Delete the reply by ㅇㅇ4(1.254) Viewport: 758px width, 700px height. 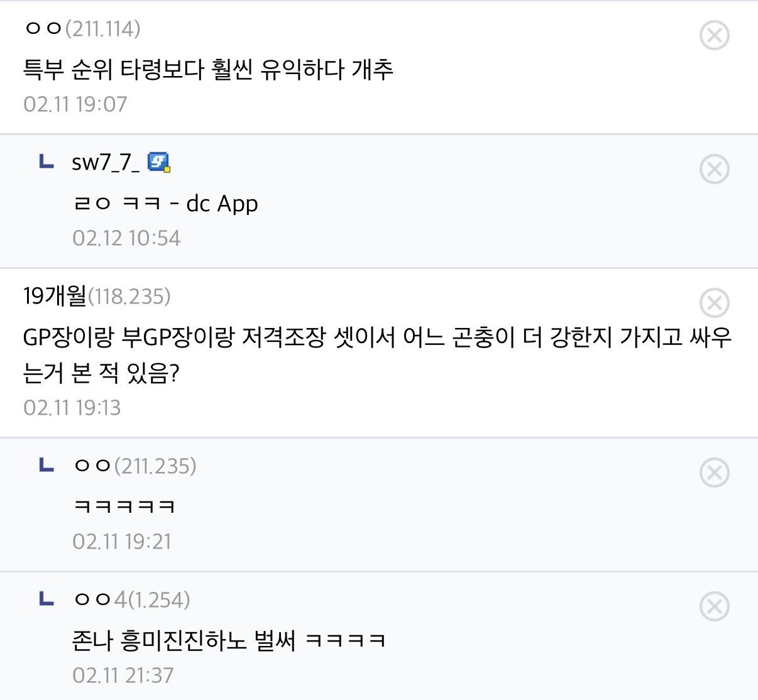714,606
